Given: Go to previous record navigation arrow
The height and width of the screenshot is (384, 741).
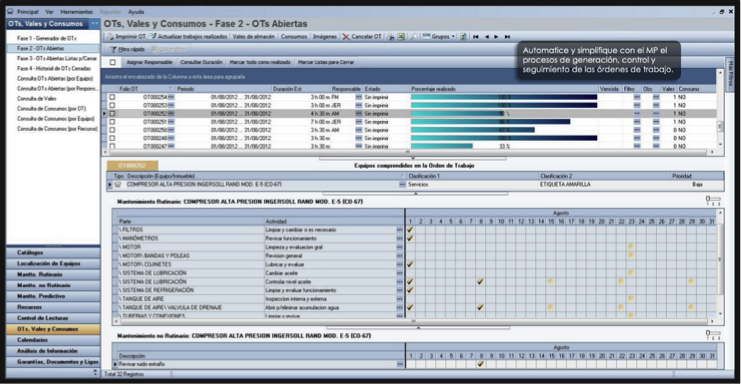Looking at the screenshot, I should 486,36.
